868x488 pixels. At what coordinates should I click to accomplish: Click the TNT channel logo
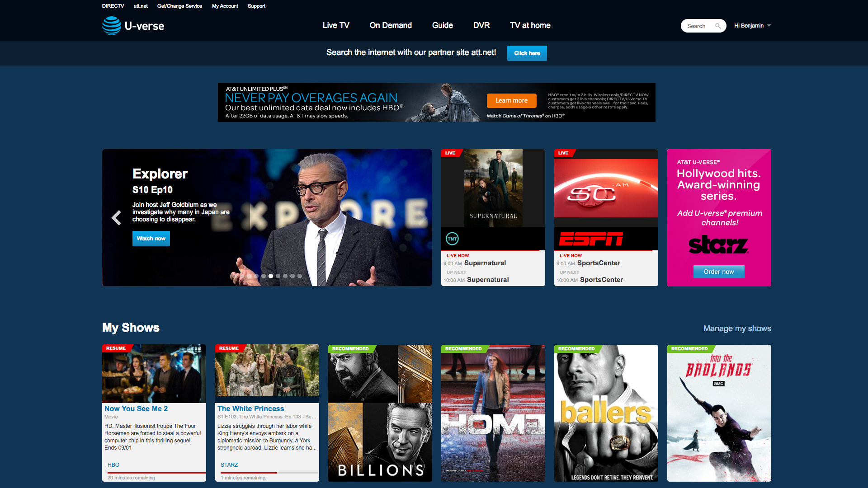pyautogui.click(x=452, y=239)
